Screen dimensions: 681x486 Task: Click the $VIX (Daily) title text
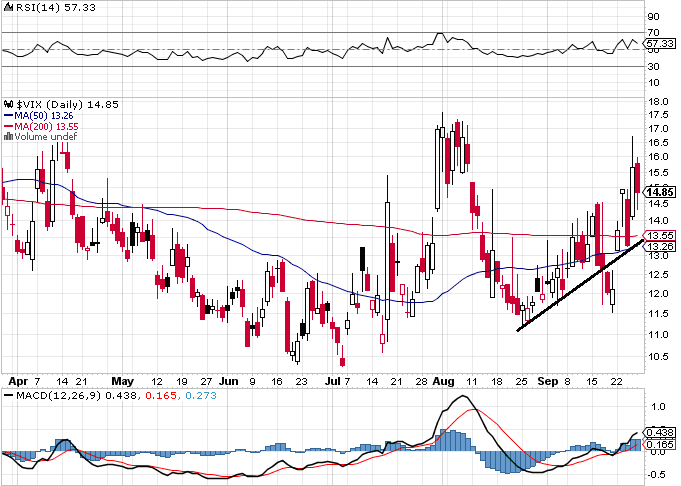click(x=50, y=105)
